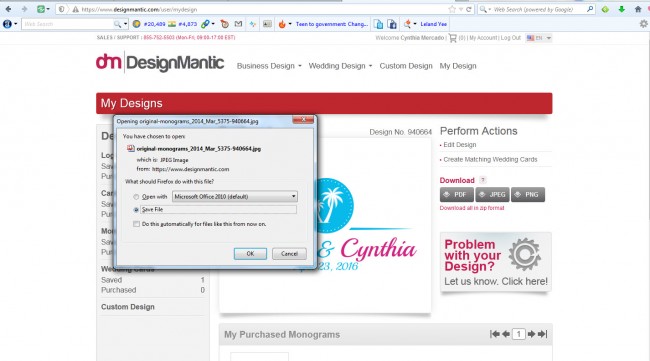
Task: Check 'Do this automatically' checkbox
Action: coord(136,224)
